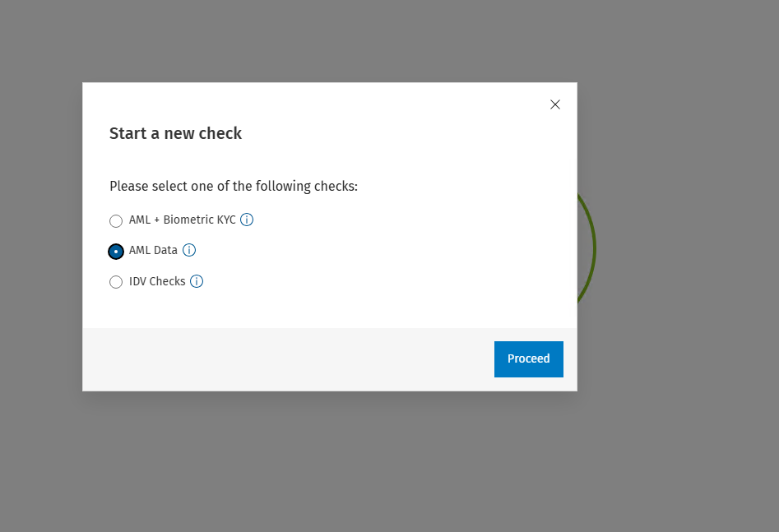Screen dimensions: 779x532
Task: Click the word "Data" in the AML option
Action: pos(165,250)
